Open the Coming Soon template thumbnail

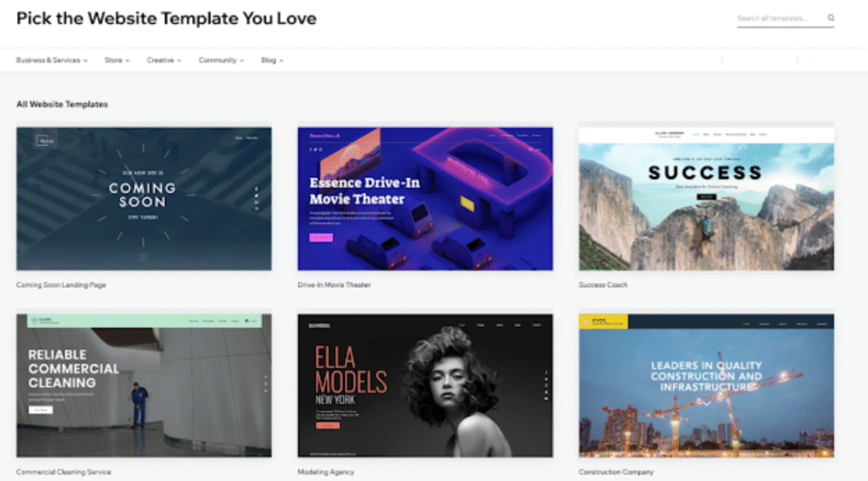[x=144, y=198]
